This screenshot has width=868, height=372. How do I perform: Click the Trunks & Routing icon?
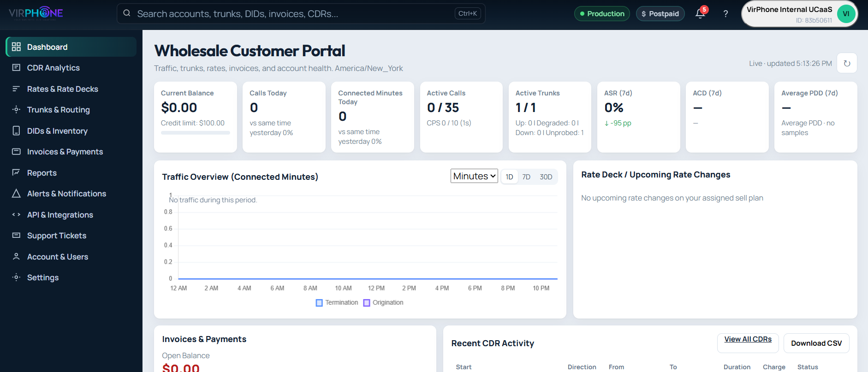[x=16, y=110]
